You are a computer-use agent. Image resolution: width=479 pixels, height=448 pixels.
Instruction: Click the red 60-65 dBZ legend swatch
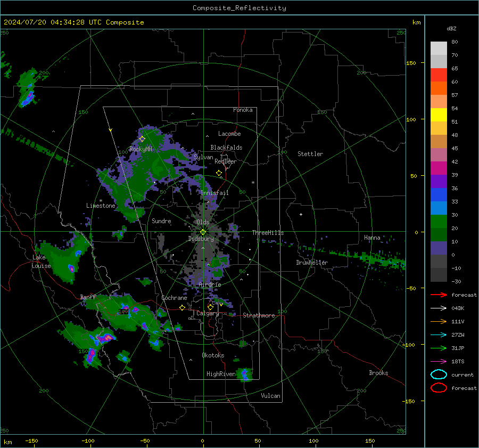coord(439,75)
